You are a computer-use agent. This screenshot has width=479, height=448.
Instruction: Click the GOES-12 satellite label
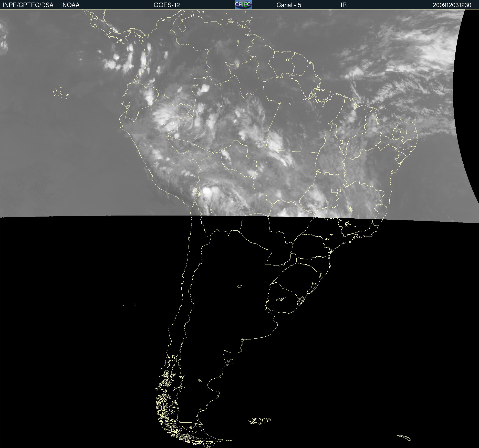[167, 5]
